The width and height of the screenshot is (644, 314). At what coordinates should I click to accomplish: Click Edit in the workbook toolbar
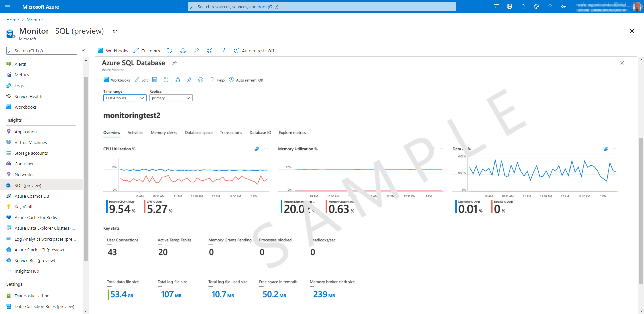pyautogui.click(x=141, y=80)
